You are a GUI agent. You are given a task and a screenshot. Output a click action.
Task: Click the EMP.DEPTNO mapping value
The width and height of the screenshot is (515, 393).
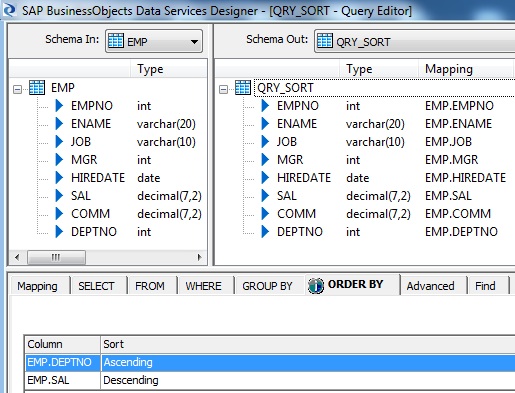click(461, 232)
